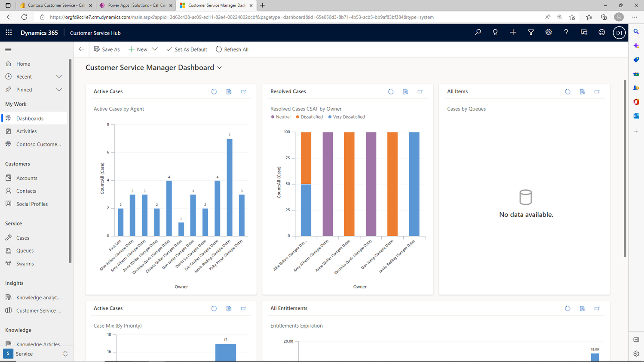Expand the Recent section in the sidebar
The image size is (644, 362).
(x=59, y=76)
